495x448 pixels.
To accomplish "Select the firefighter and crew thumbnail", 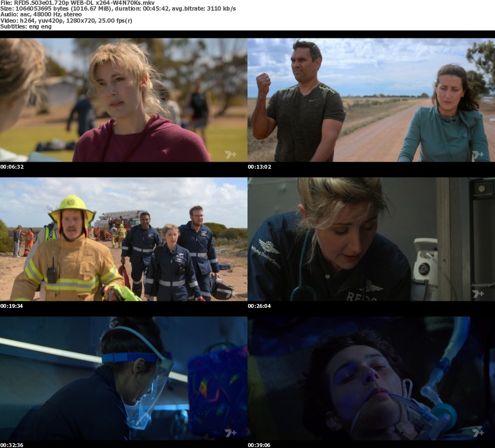I will click(x=124, y=239).
